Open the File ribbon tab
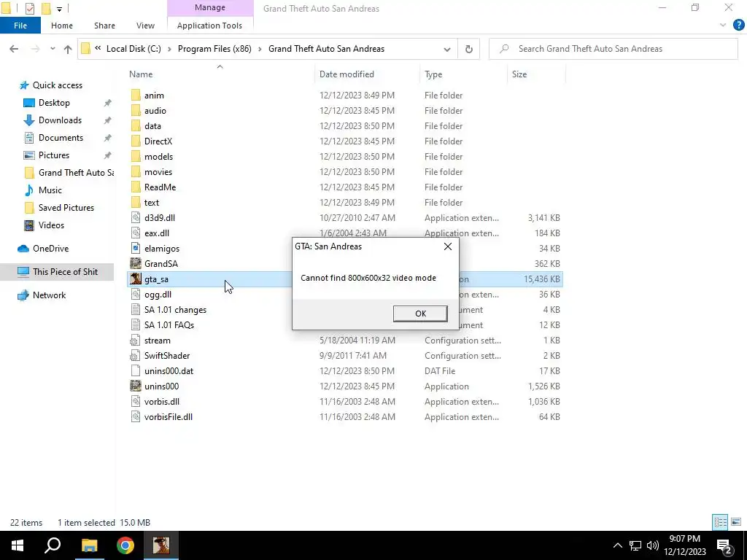 [20, 26]
